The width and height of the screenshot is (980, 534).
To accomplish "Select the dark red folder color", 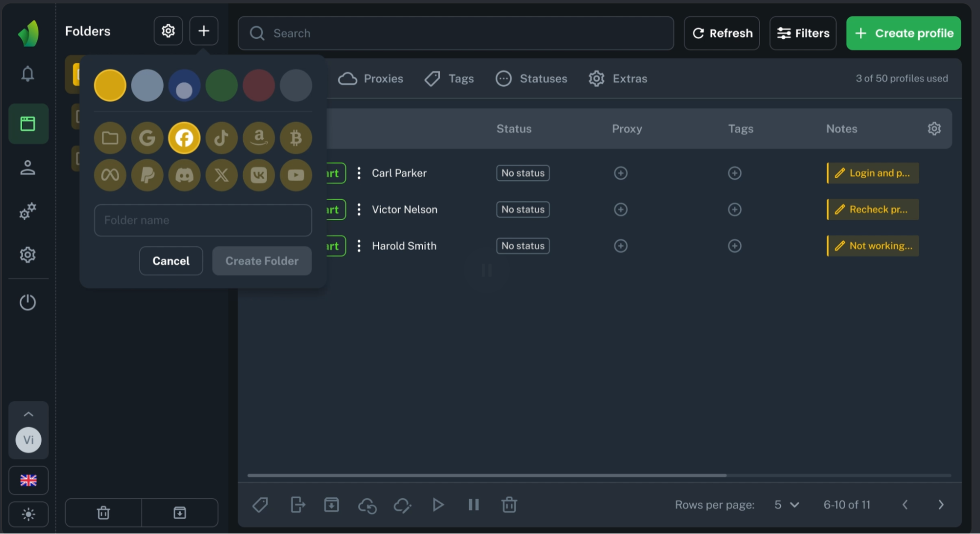I will (x=259, y=85).
